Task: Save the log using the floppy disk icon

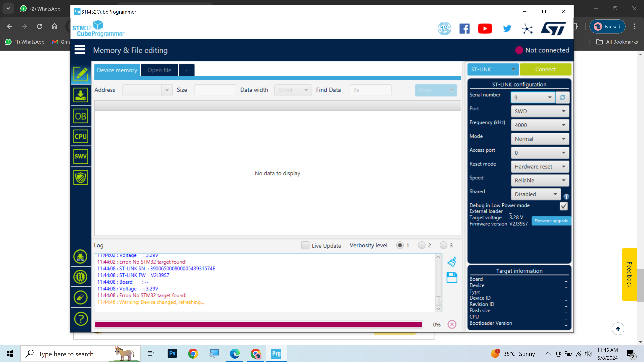Action: 452,277
